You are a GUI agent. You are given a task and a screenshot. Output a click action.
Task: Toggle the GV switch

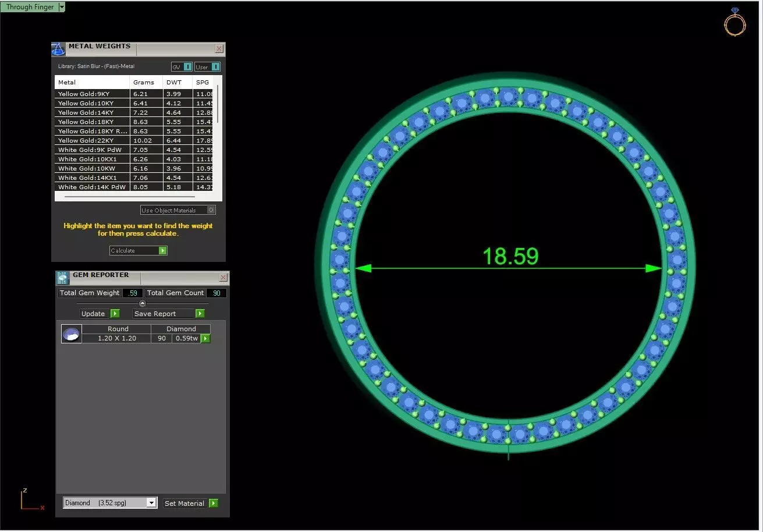[182, 67]
